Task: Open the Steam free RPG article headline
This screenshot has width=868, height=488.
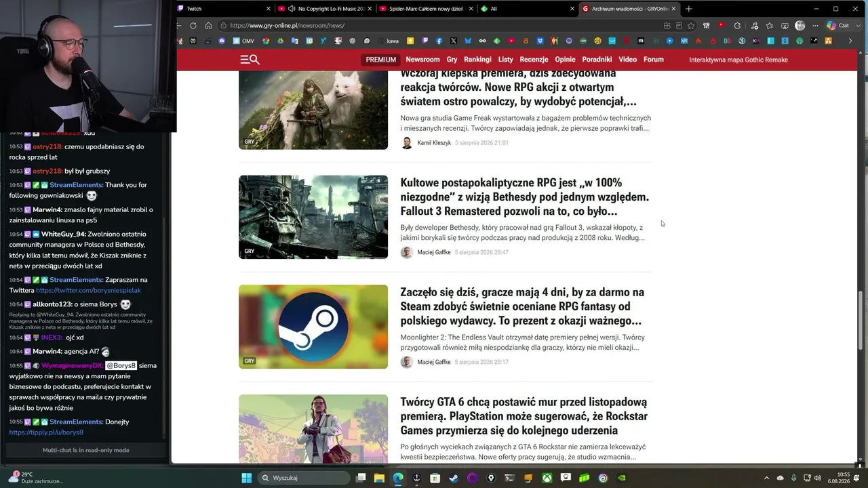Action: point(522,306)
